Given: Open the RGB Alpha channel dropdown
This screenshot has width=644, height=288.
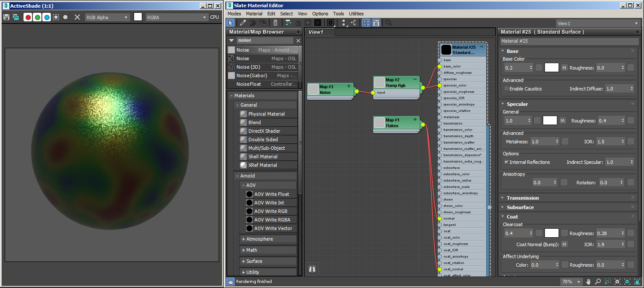Looking at the screenshot, I should point(107,17).
